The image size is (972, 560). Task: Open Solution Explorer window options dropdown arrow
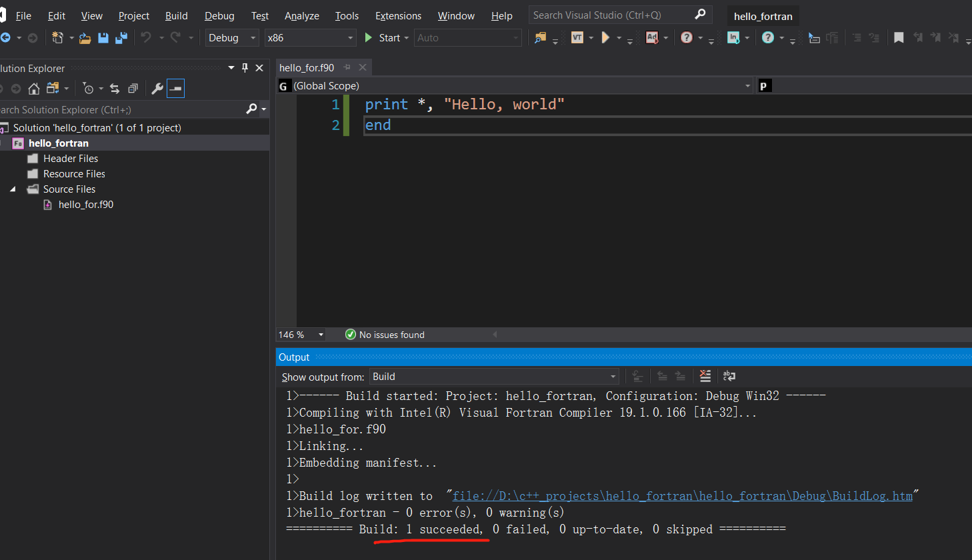click(231, 68)
